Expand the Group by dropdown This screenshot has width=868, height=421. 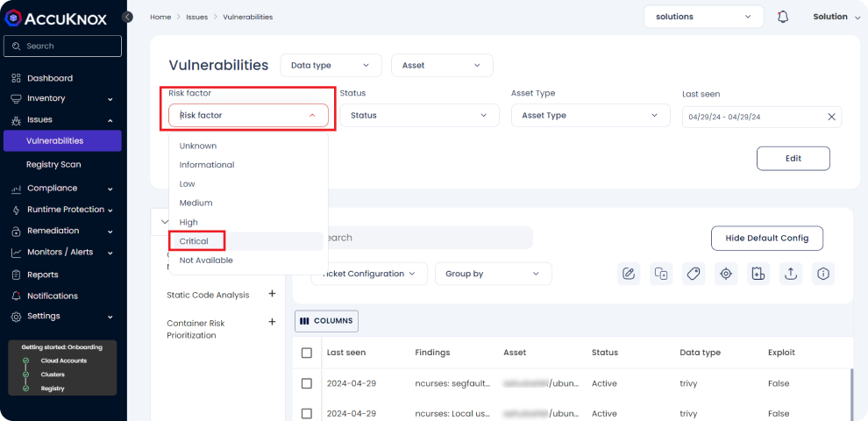(x=493, y=274)
